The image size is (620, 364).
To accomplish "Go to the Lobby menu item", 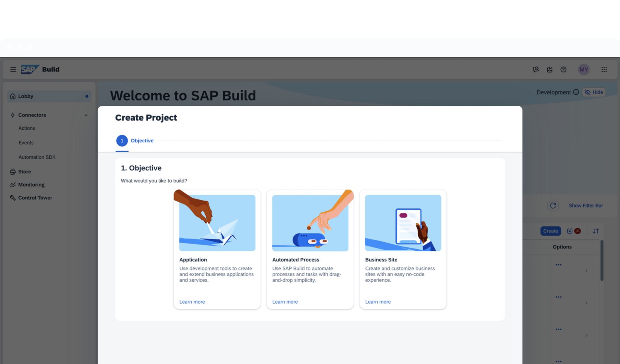I will coord(26,96).
